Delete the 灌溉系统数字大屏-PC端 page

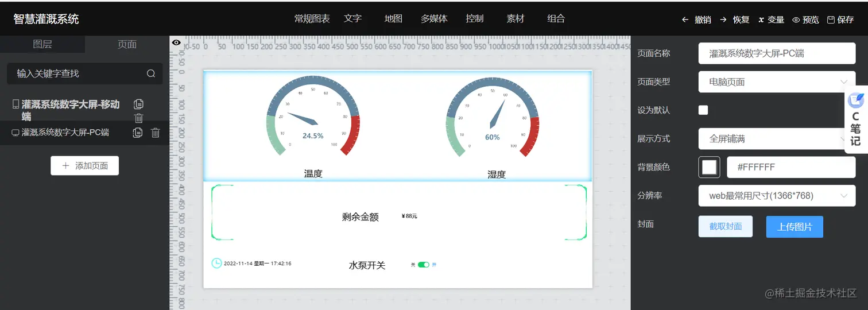[x=155, y=133]
